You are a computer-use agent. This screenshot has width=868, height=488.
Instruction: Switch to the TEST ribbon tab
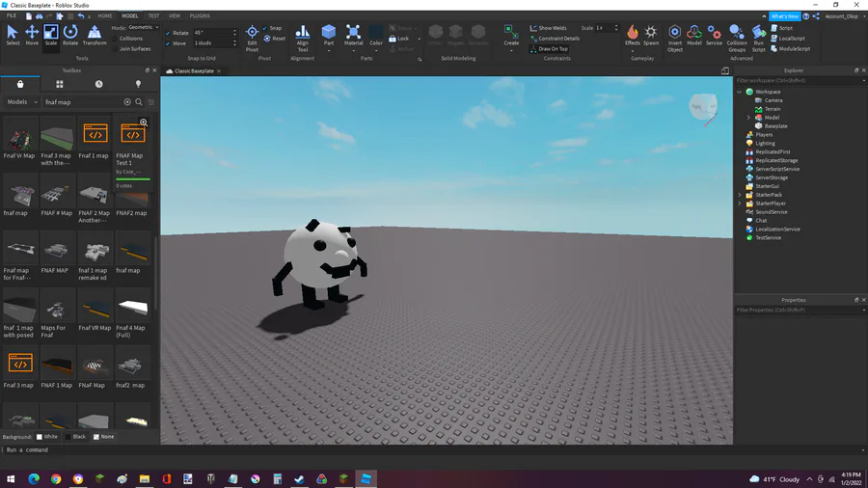click(153, 16)
